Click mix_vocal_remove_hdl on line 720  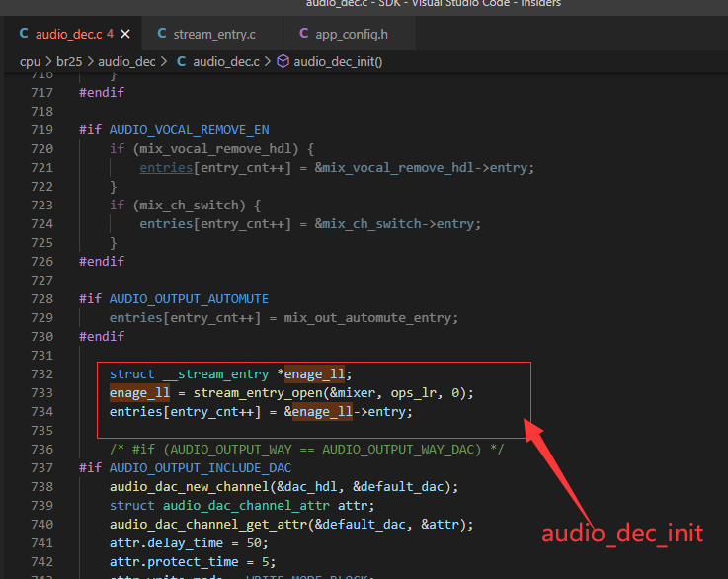[x=215, y=148]
